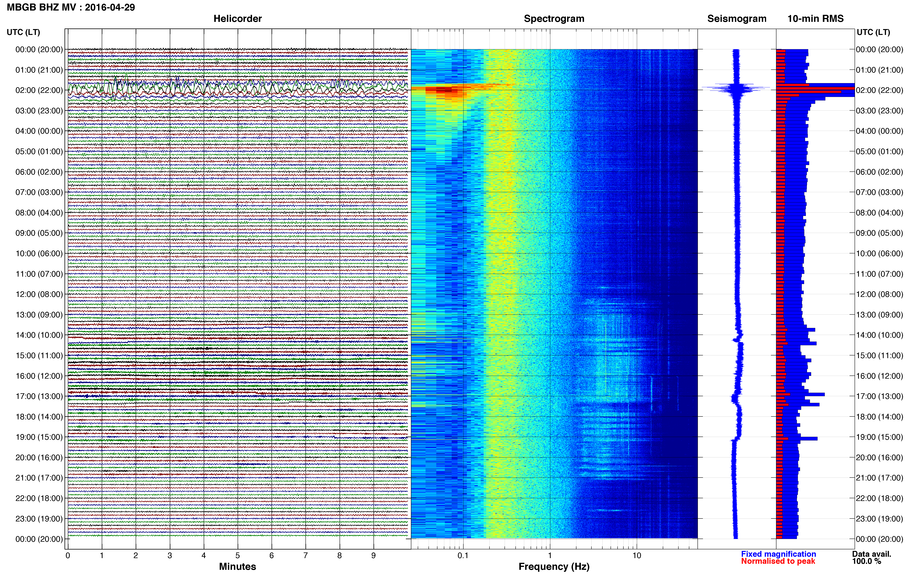Screen dimensions: 924x578
Task: Click left time label 09:00 (05:00)
Action: point(39,233)
